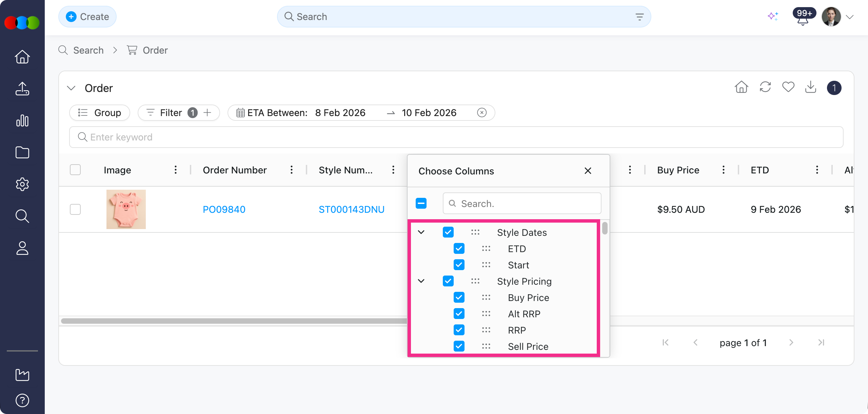Open order link PO09840

224,209
